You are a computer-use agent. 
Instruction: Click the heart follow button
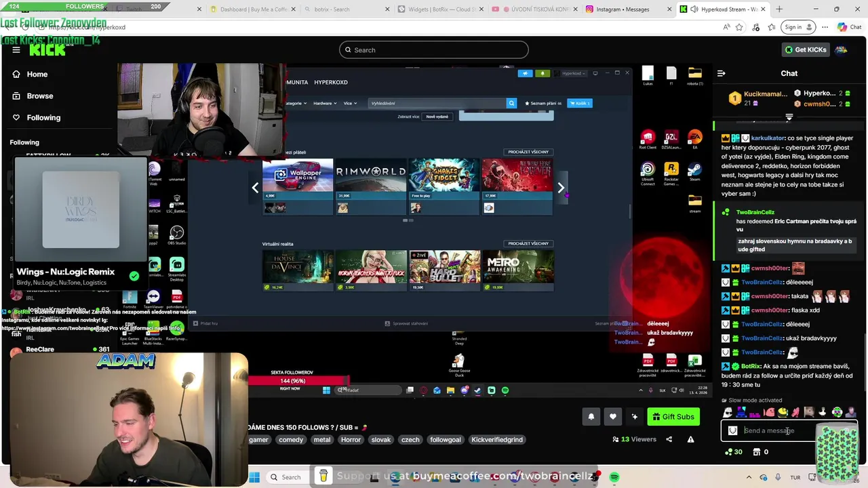pyautogui.click(x=612, y=417)
